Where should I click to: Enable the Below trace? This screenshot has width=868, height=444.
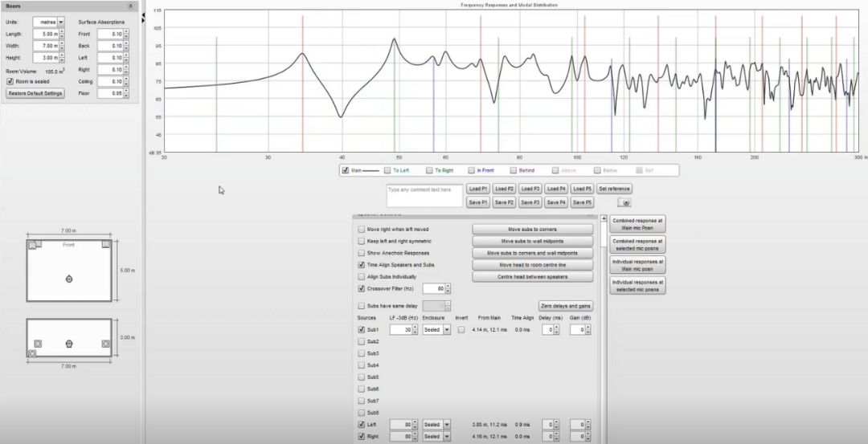coord(597,170)
